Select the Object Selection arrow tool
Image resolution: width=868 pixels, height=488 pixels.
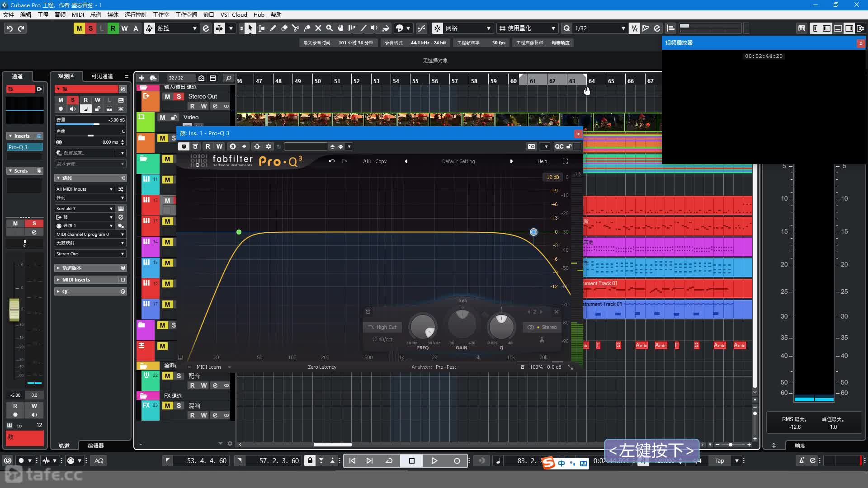(x=250, y=28)
